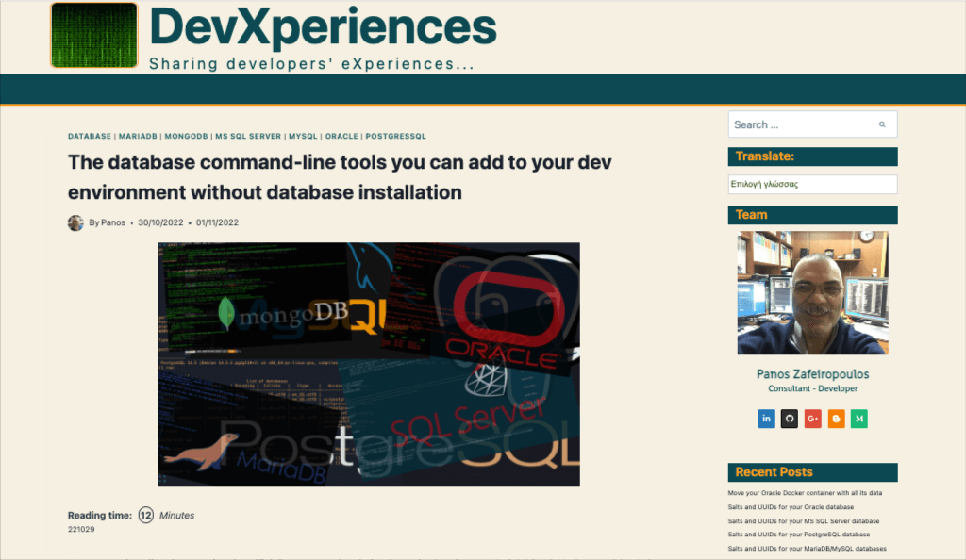Click the 01/11/2022 updated date
Viewport: 966px width, 560px height.
(x=217, y=222)
